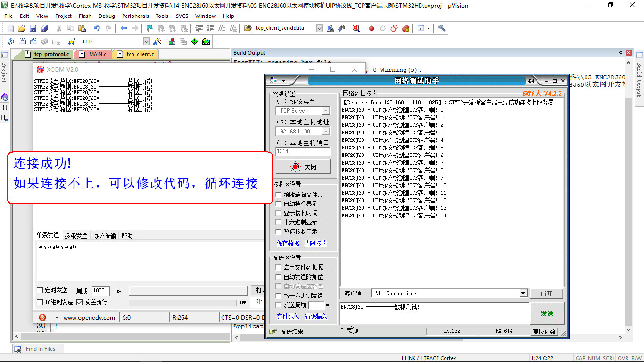Click the local port field showing 1314
This screenshot has height=362, width=644.
click(303, 151)
